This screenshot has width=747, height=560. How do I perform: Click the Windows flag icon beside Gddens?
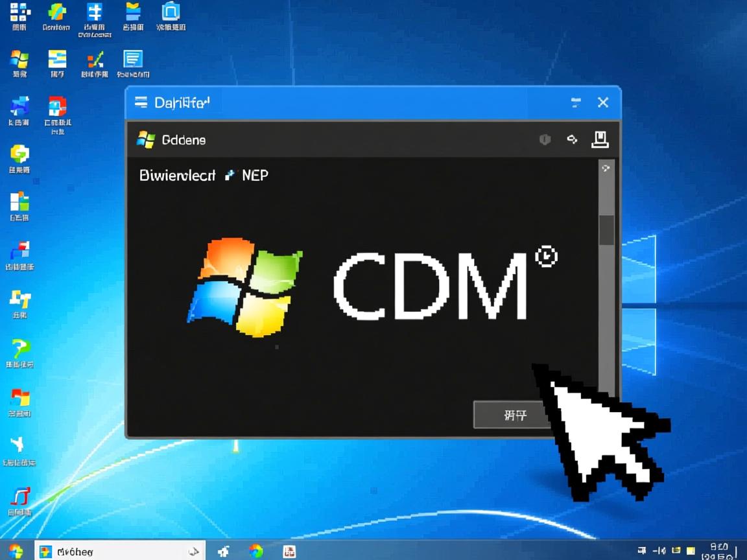click(146, 140)
